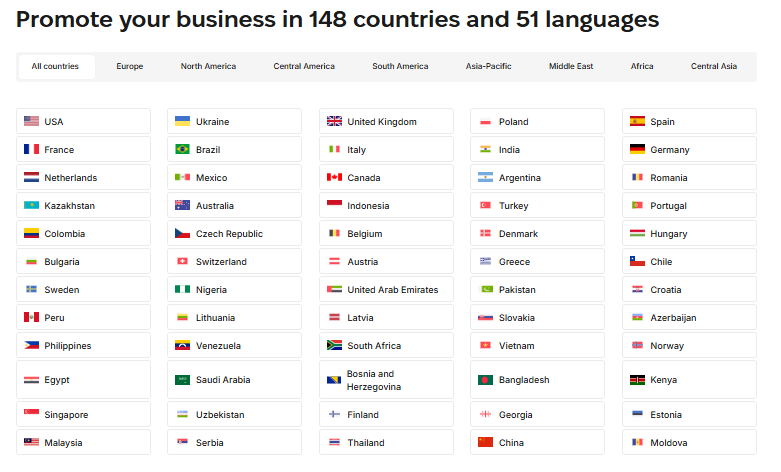This screenshot has height=472, width=781.
Task: Click the Germany flag icon
Action: pos(637,149)
